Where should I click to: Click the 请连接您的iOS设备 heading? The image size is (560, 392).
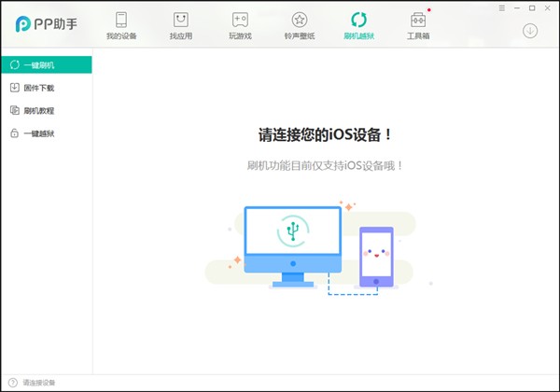click(325, 134)
